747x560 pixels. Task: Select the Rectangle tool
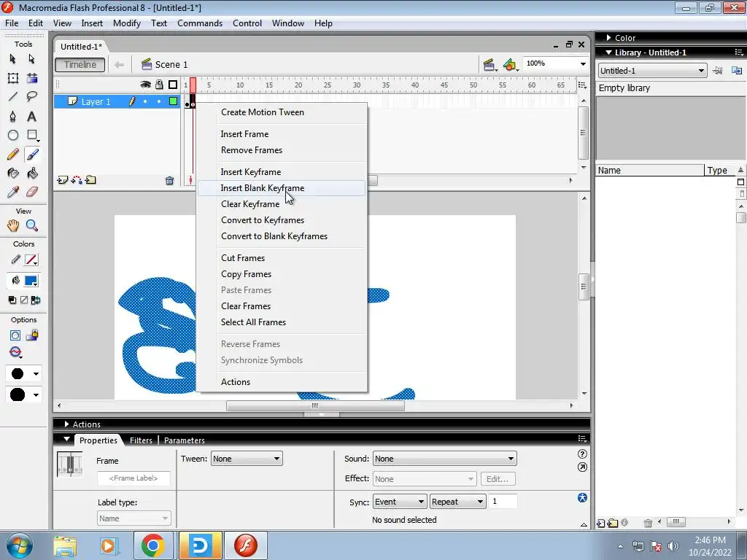tap(31, 135)
